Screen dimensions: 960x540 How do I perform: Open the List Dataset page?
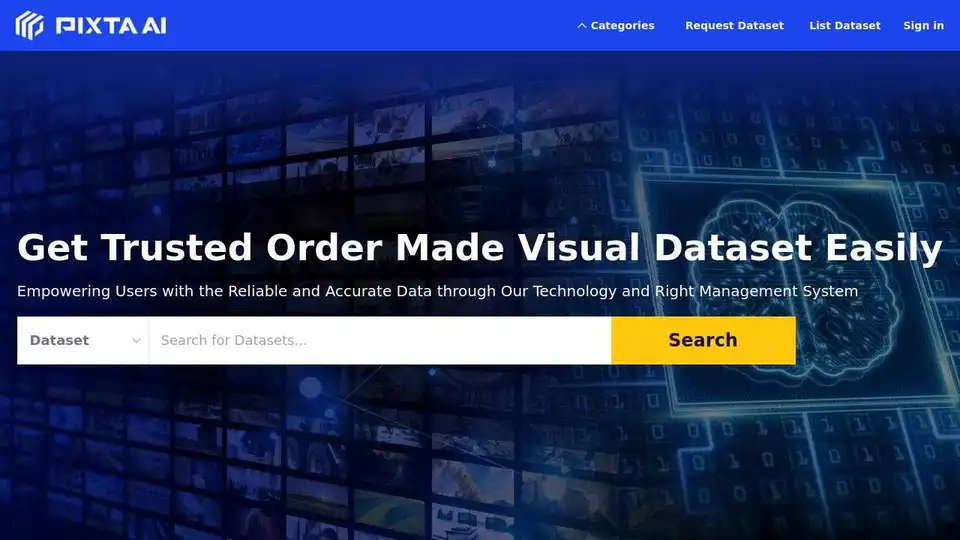click(845, 26)
